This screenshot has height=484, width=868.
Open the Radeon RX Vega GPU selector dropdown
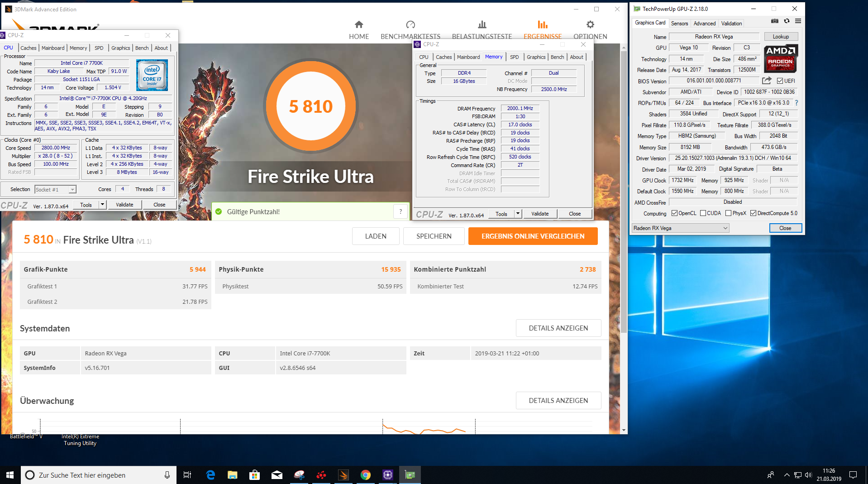[680, 228]
